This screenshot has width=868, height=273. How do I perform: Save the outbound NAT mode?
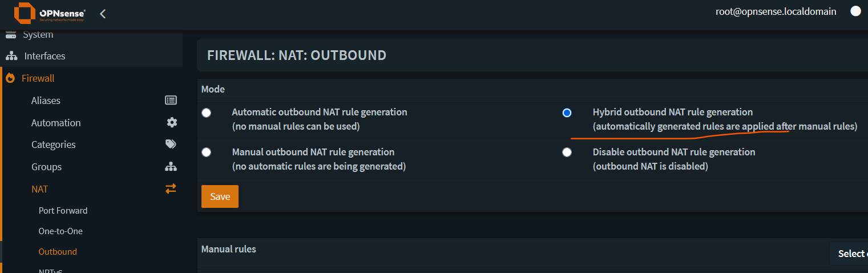coord(220,196)
